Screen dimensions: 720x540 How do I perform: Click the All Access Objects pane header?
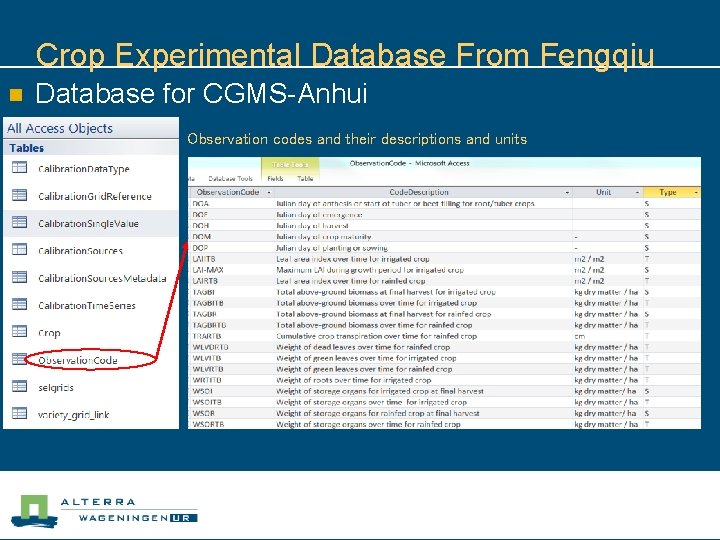tap(91, 128)
